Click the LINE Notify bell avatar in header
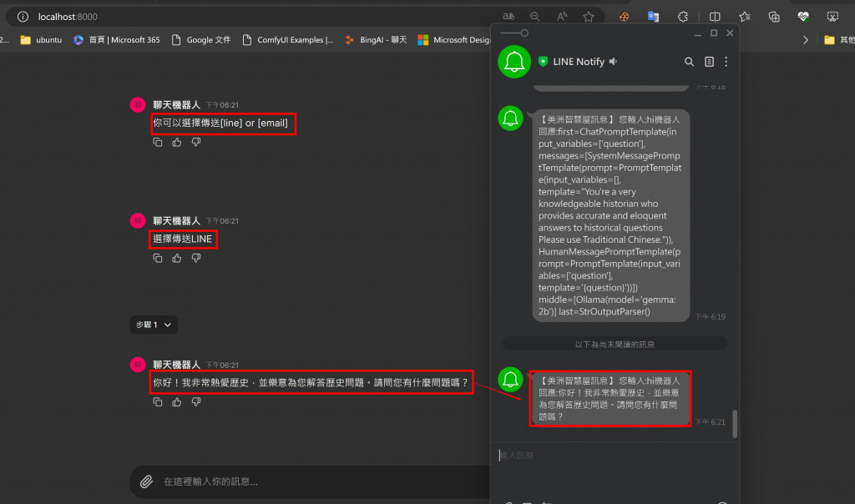The height and width of the screenshot is (504, 855). [514, 62]
